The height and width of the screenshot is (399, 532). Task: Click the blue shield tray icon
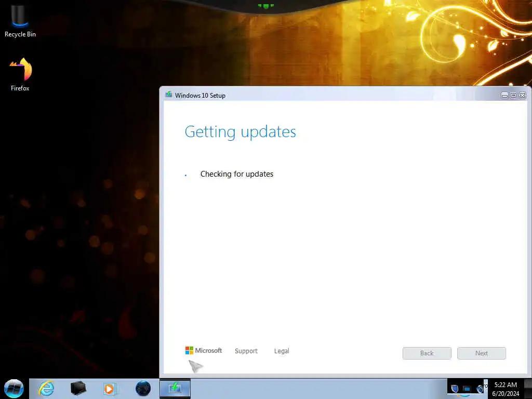[455, 389]
